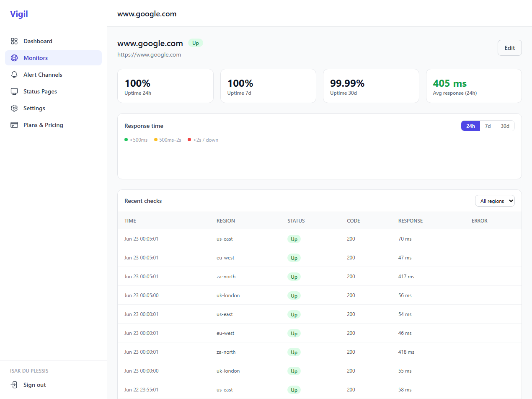The image size is (532, 399).
Task: Click the CODE column header
Action: coord(354,220)
